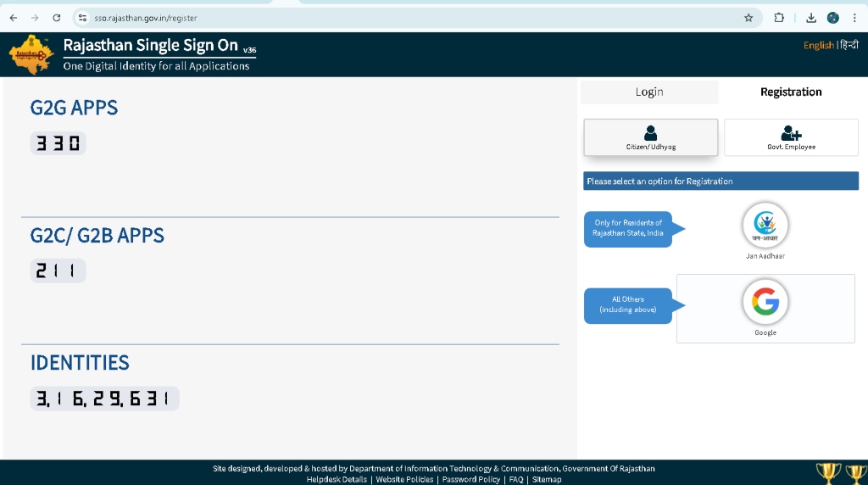The image size is (868, 485).
Task: Select the Registration tab
Action: click(791, 92)
